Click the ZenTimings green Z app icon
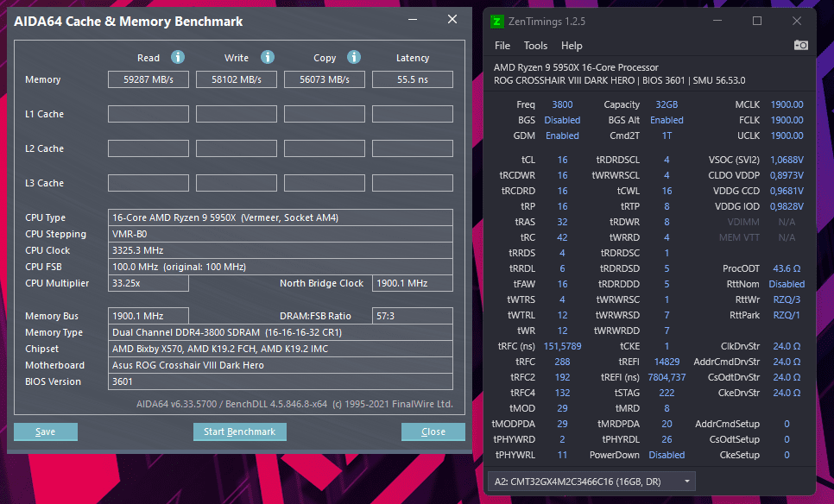Image resolution: width=834 pixels, height=504 pixels. (x=496, y=22)
